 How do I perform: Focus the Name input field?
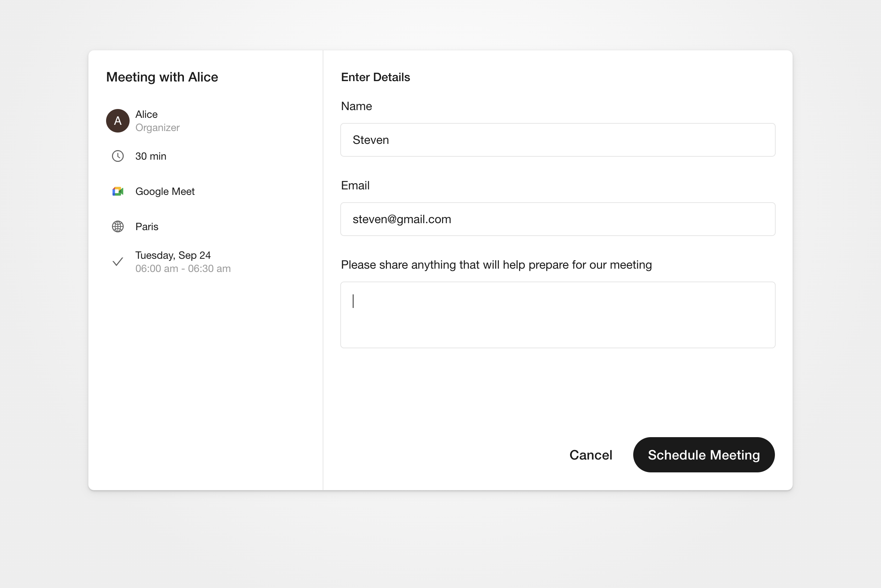pos(558,140)
